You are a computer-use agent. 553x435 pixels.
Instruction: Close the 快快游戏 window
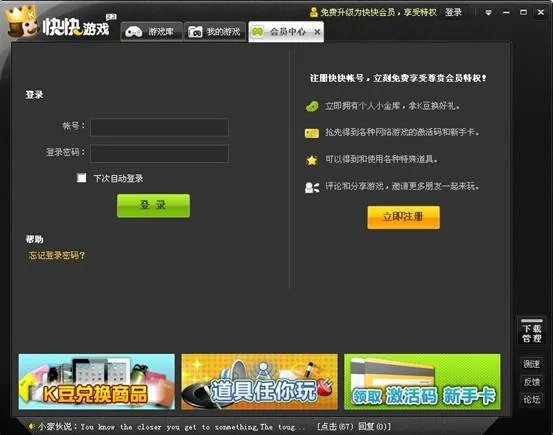[541, 12]
